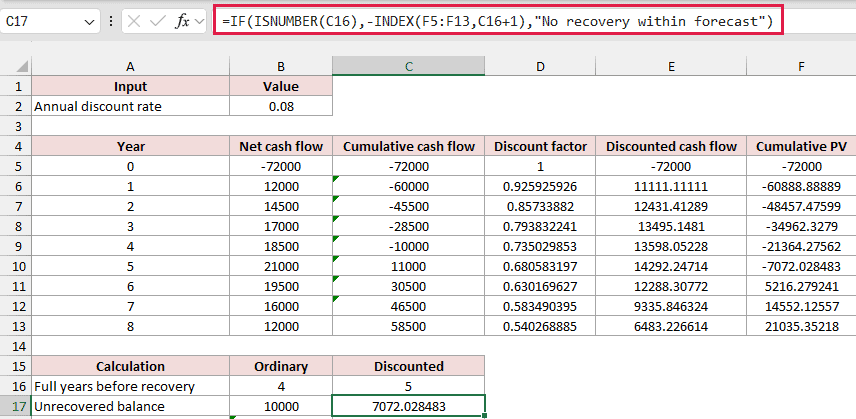Image resolution: width=856 pixels, height=419 pixels.
Task: Select the cell with -21364.27562
Action: tap(801, 247)
